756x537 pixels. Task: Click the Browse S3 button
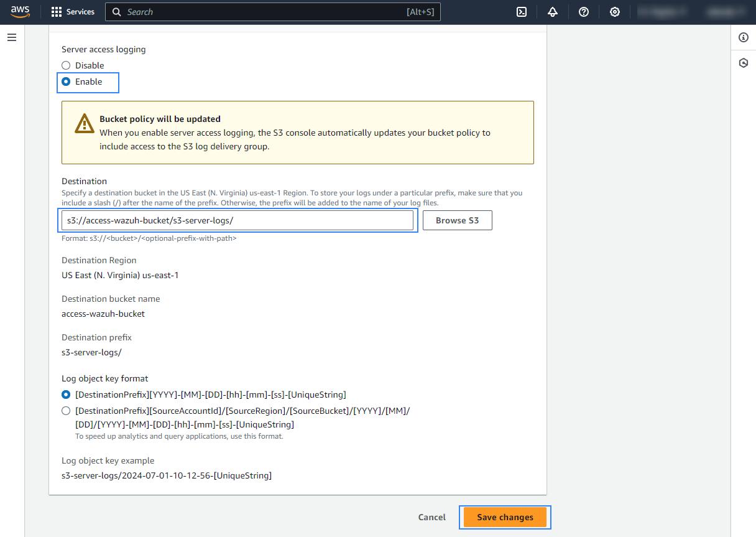[457, 220]
